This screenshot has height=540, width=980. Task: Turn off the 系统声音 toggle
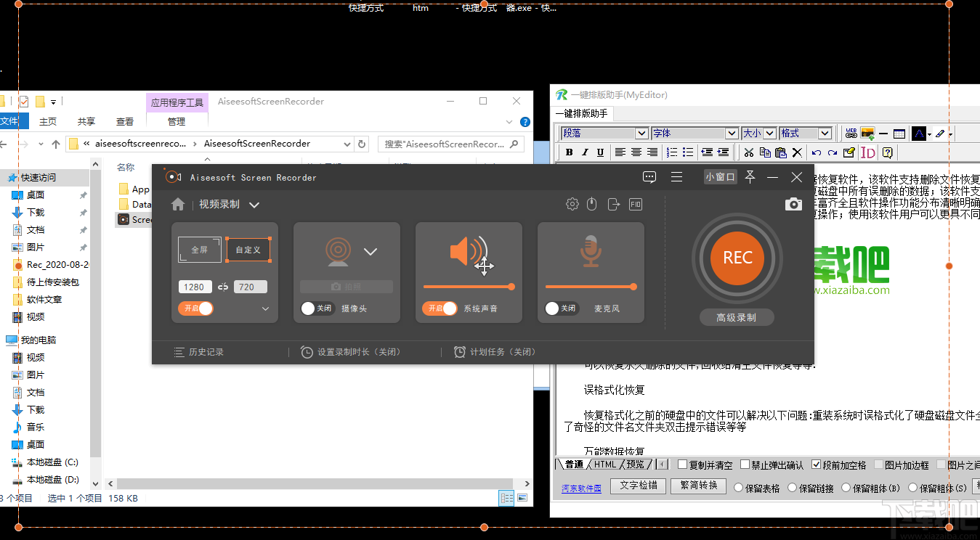440,308
